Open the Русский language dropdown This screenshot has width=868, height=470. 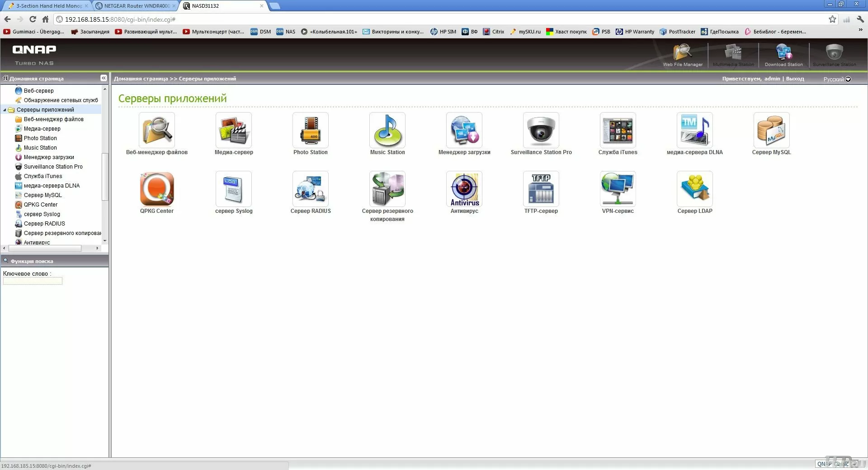837,79
